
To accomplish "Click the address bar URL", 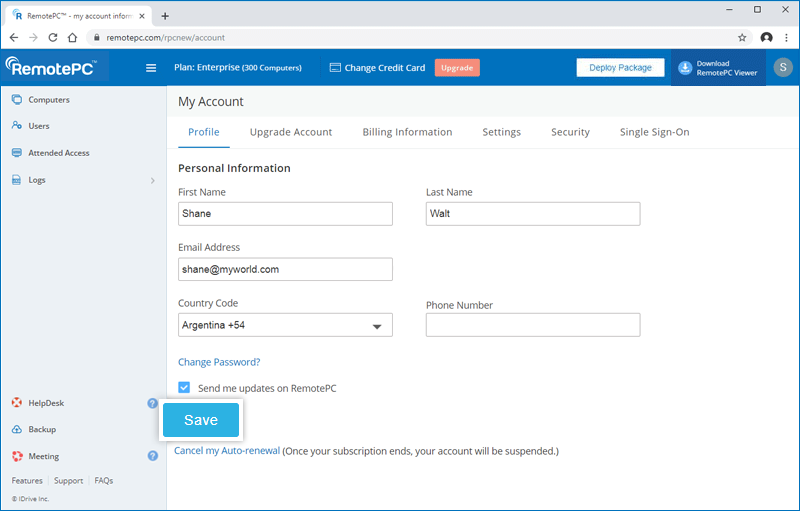I will [165, 38].
